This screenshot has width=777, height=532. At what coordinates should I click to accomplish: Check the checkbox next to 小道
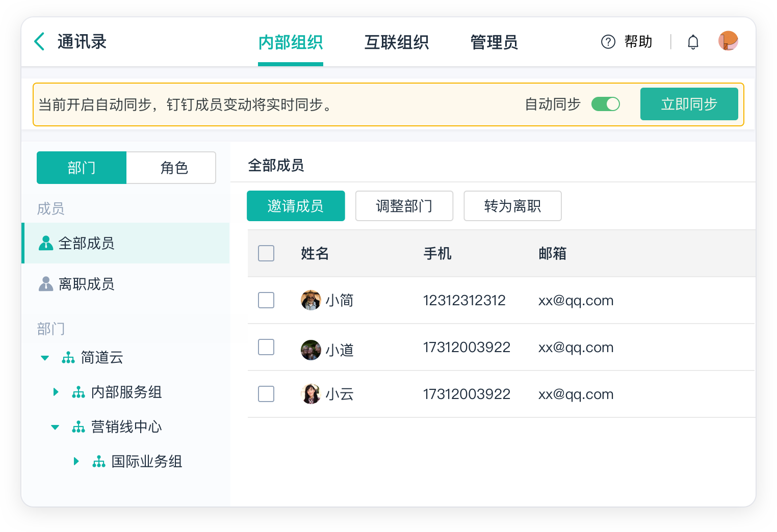point(266,347)
